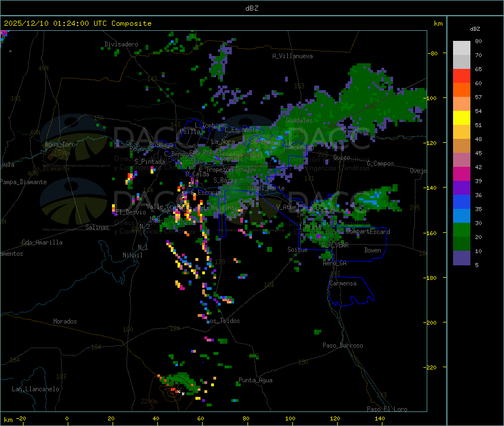Click the dBZ title at top center
Screen dimensions: 504x426
point(251,8)
